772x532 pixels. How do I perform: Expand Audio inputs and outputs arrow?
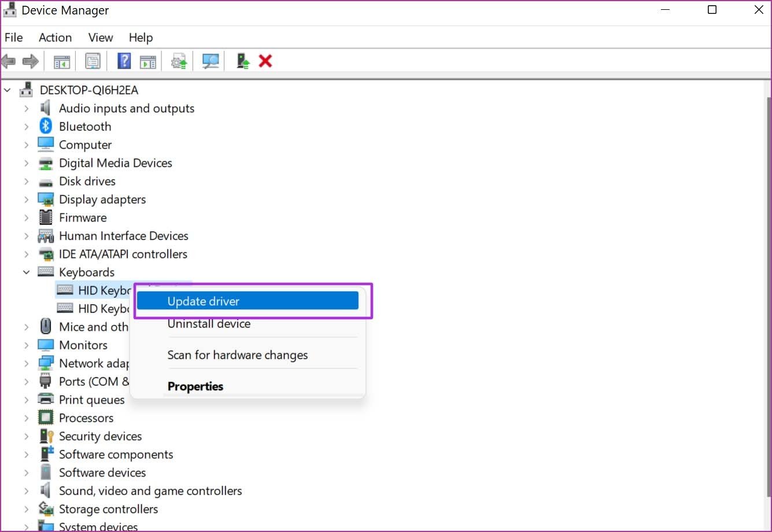tap(27, 109)
